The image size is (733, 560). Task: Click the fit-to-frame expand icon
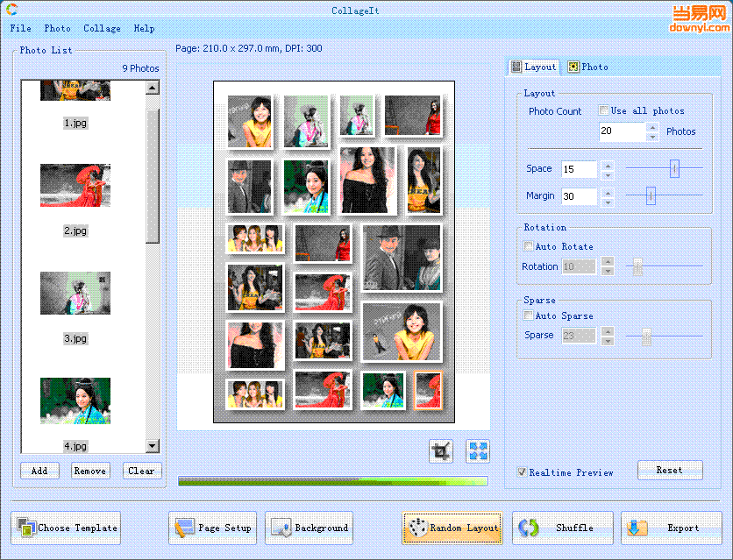pyautogui.click(x=478, y=452)
